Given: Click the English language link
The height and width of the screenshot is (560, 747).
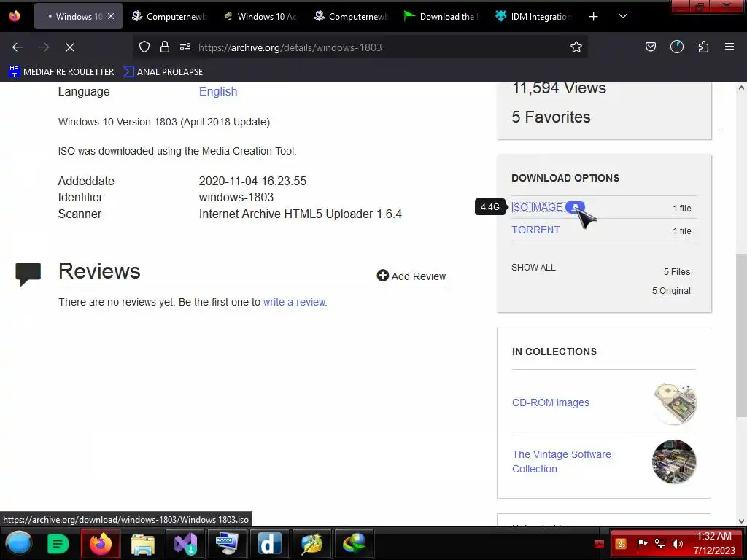Looking at the screenshot, I should pos(218,91).
